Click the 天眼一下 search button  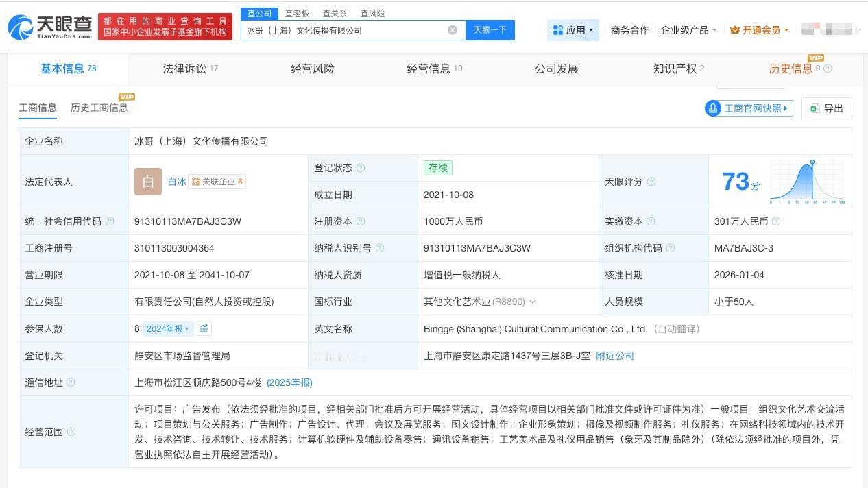(490, 30)
